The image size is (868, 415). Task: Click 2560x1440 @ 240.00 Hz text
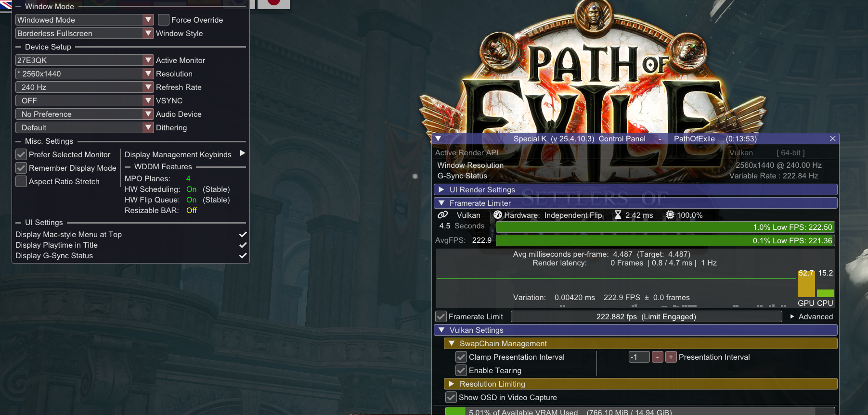pyautogui.click(x=778, y=165)
